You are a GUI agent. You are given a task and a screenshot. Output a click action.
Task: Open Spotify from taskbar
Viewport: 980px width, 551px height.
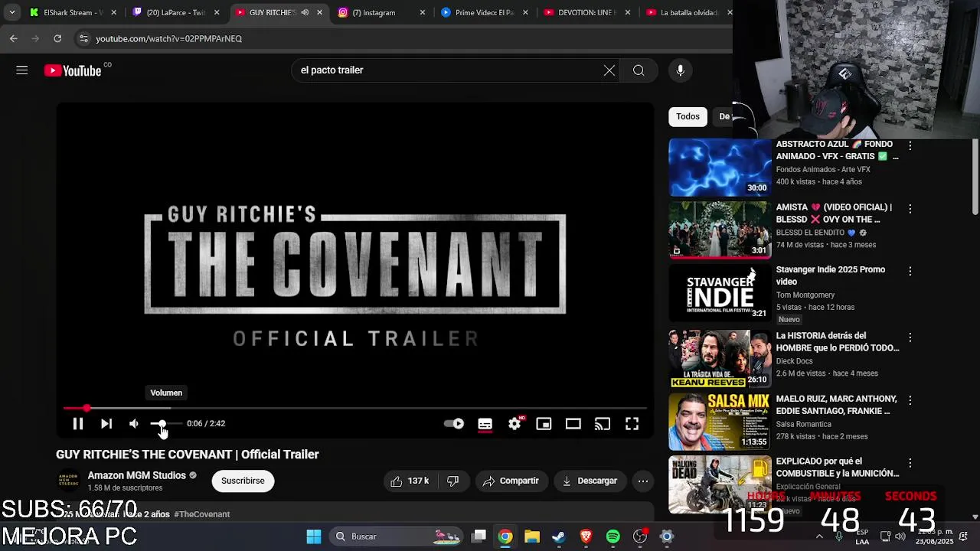pos(612,536)
